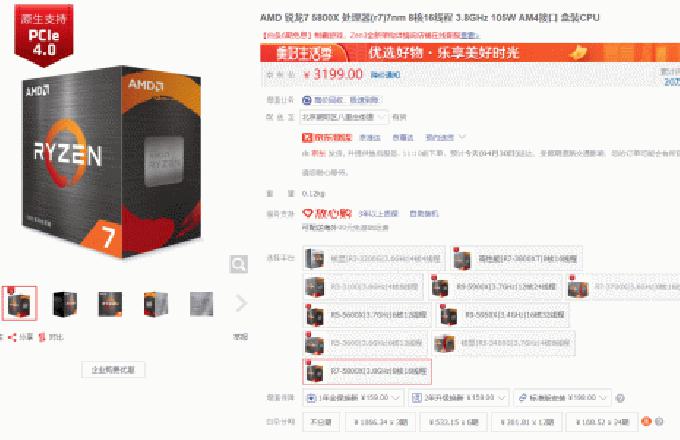The height and width of the screenshot is (440, 680).
Task: Click the red heart icon in service row
Action: [307, 213]
